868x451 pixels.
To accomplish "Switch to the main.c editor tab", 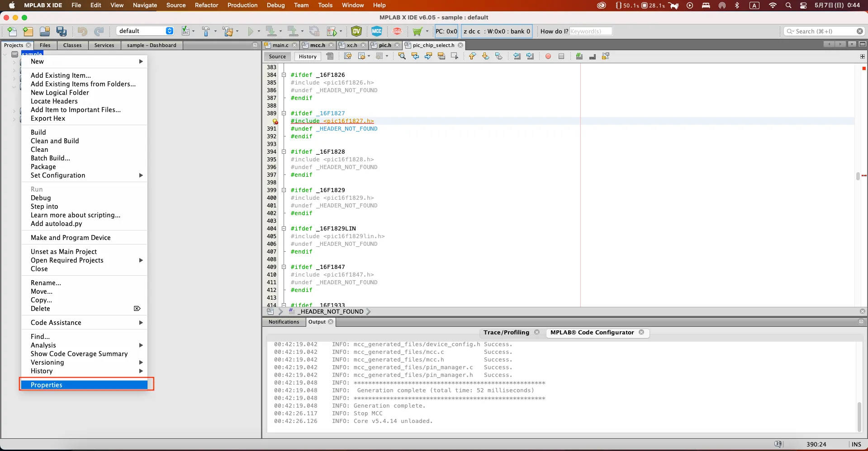I will point(280,45).
